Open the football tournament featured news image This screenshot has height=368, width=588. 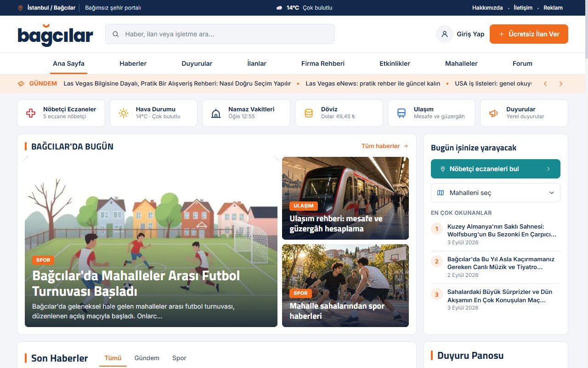tap(151, 242)
